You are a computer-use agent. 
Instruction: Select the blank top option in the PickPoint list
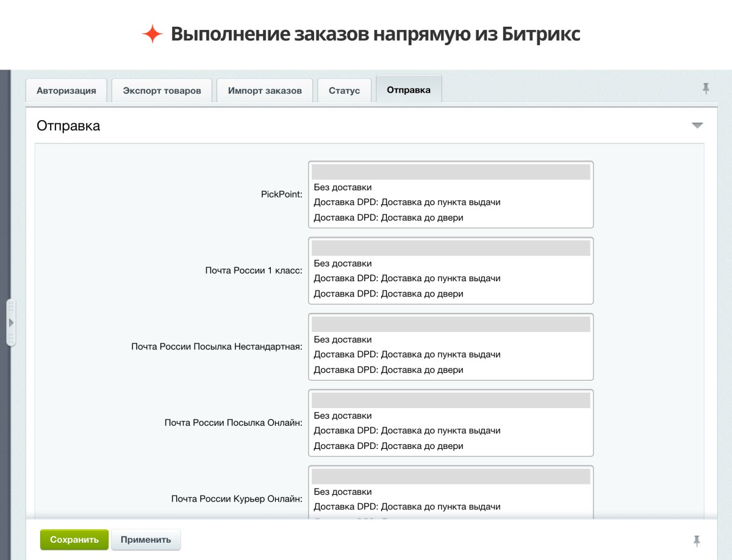point(451,171)
